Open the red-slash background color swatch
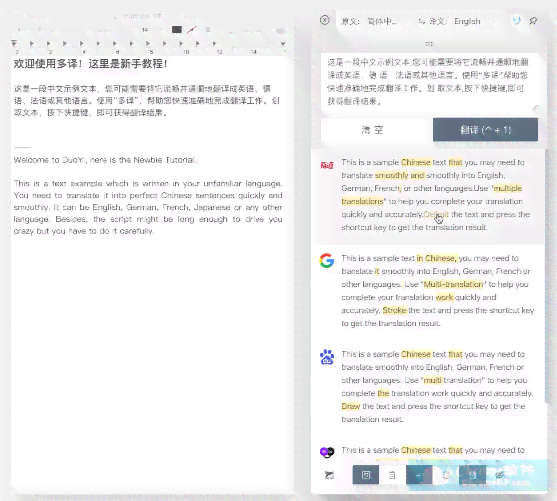The height and width of the screenshot is (501, 557). tap(192, 29)
